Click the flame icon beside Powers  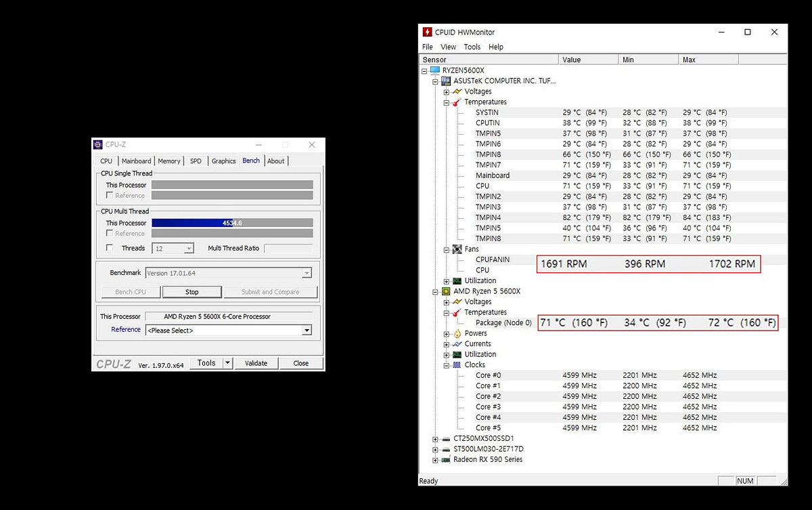tap(457, 333)
